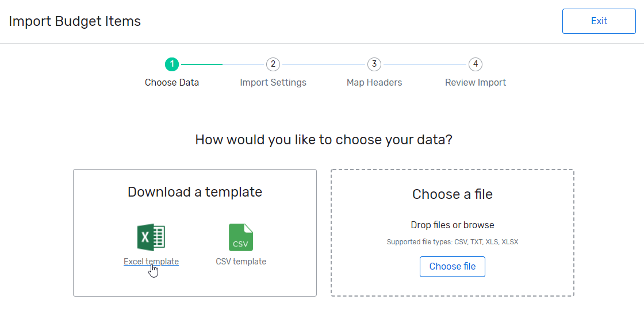Select the step 1 circle indicator
The image size is (644, 315).
coord(171,64)
